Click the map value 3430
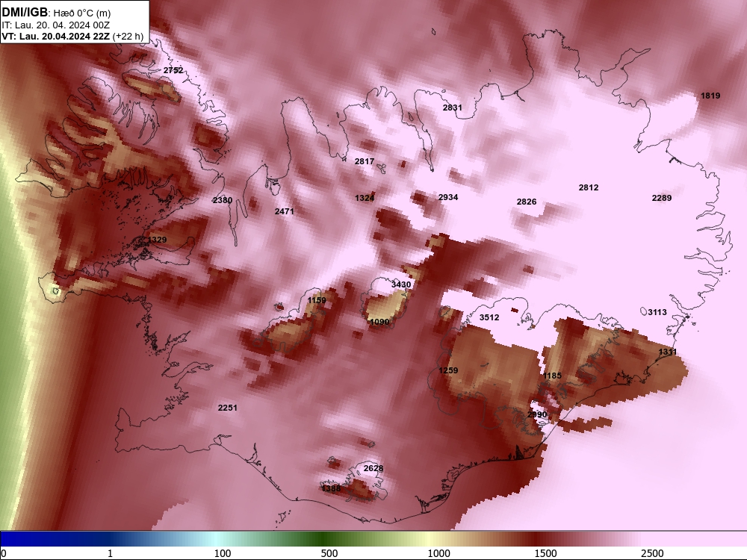 point(401,284)
